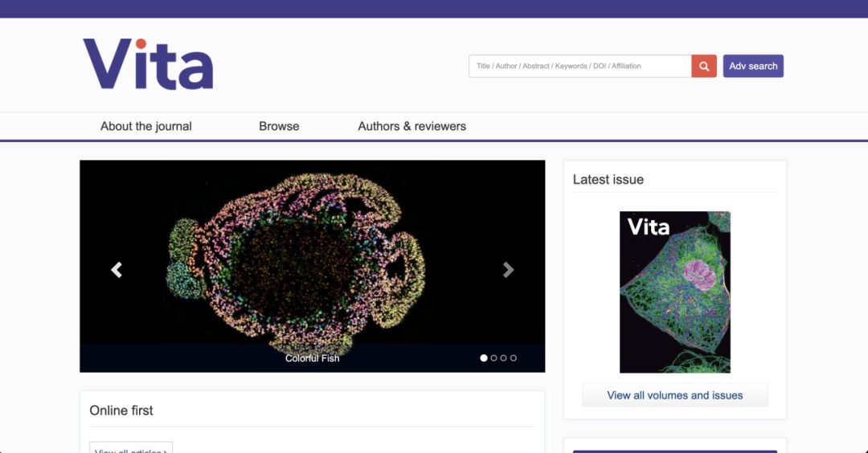Go to the previous carousel slide arrow
The width and height of the screenshot is (868, 453).
[117, 270]
